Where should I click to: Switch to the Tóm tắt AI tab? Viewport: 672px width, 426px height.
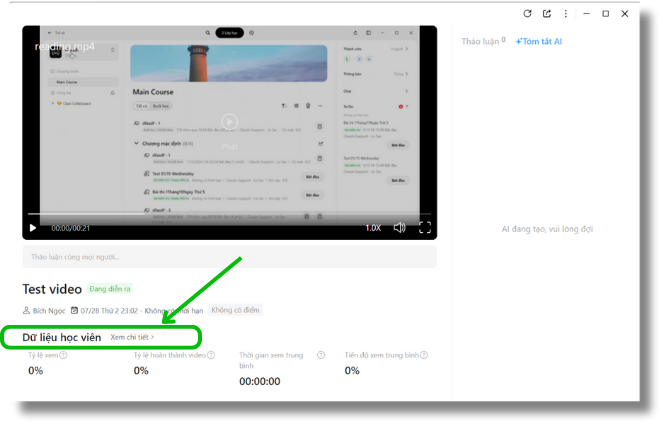539,41
